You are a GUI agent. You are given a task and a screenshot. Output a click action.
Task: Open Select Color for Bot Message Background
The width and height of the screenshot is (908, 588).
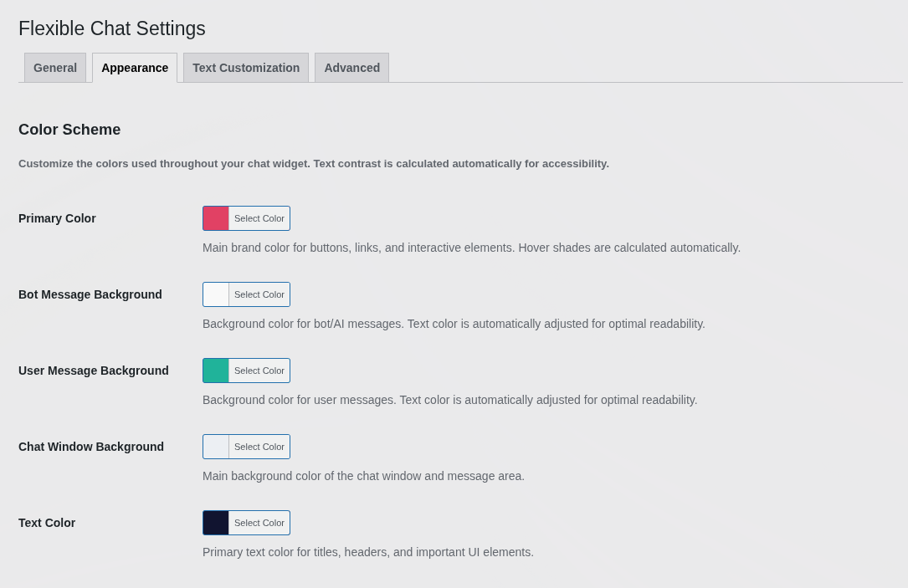259,294
